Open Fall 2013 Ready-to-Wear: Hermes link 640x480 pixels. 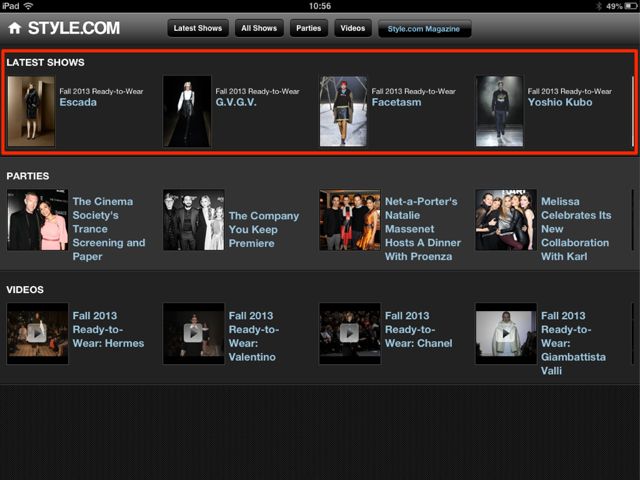point(108,329)
